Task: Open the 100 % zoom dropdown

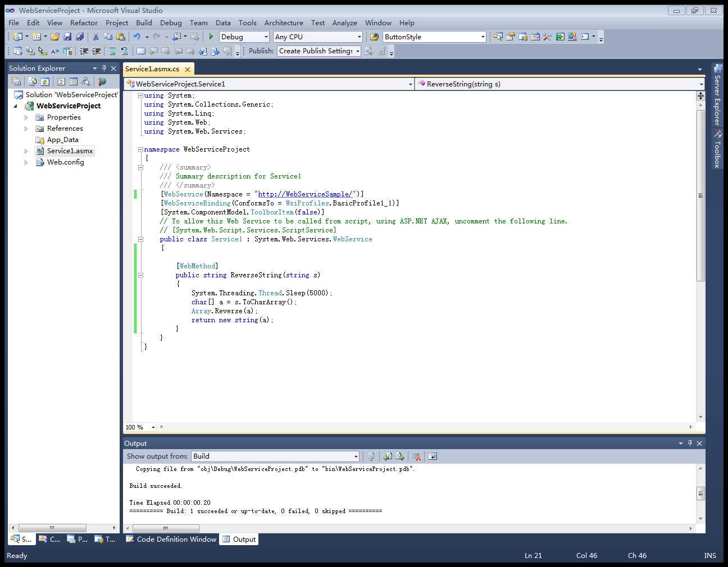Action: (x=153, y=427)
